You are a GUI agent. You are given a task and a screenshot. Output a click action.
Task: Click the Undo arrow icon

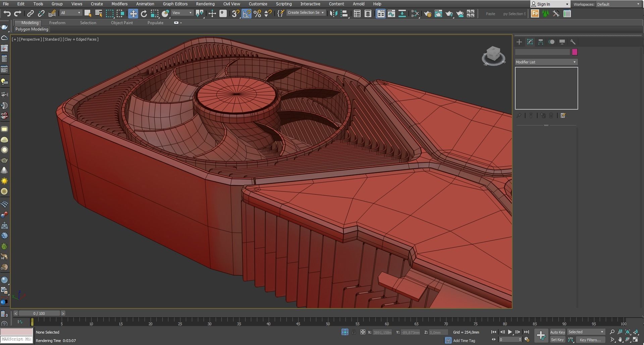[7, 13]
